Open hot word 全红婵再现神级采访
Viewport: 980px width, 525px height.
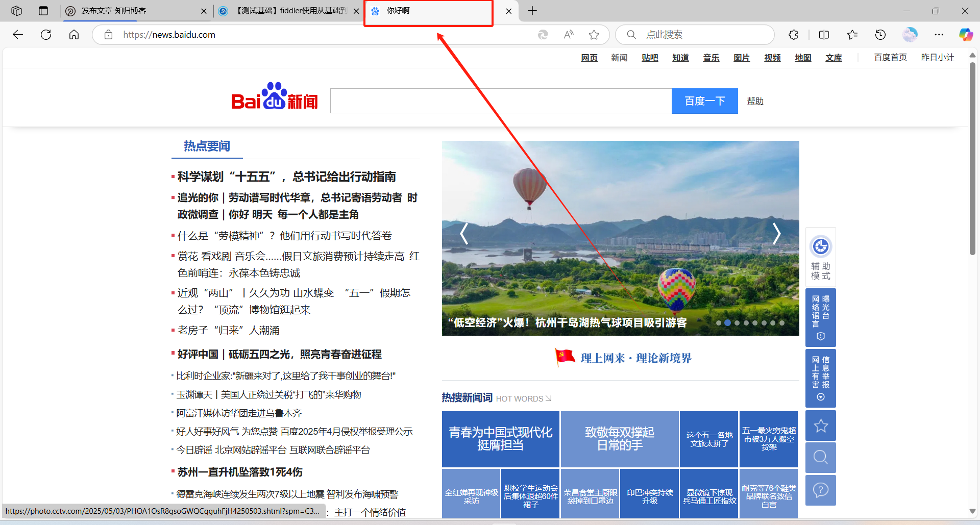[x=471, y=494]
